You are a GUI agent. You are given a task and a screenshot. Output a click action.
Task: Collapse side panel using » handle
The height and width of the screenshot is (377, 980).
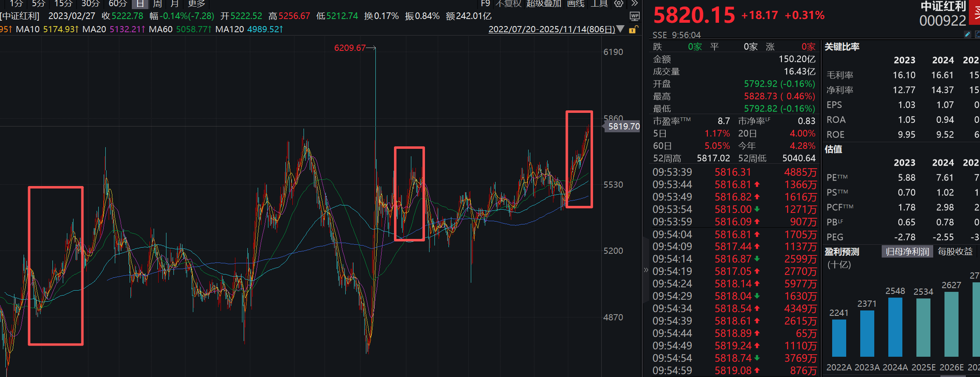coord(646,270)
